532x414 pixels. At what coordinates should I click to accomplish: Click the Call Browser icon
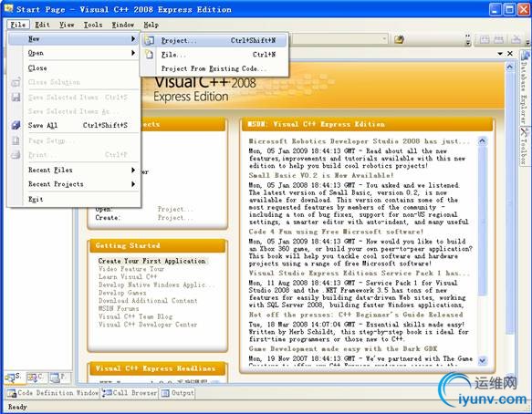[x=107, y=393]
